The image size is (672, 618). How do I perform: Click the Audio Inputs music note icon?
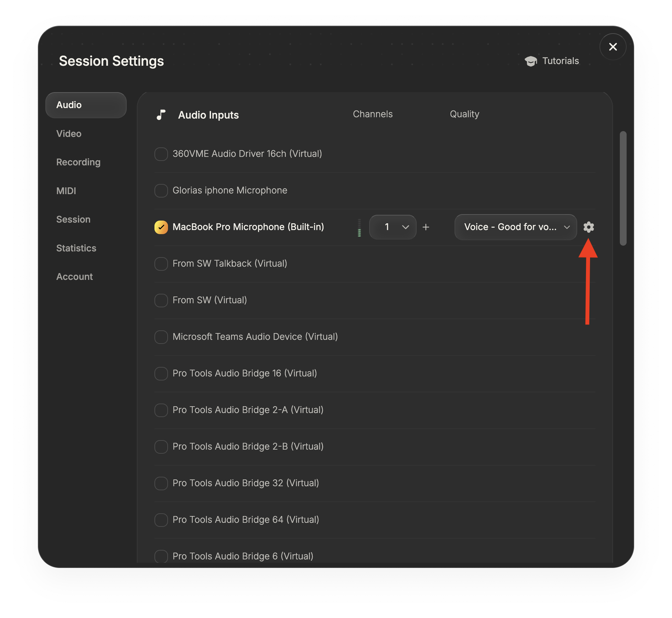click(x=161, y=115)
